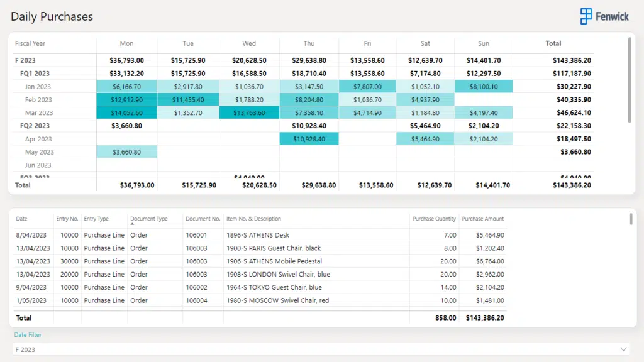
Task: Click the purchase table vertical scrollbar
Action: click(x=631, y=219)
